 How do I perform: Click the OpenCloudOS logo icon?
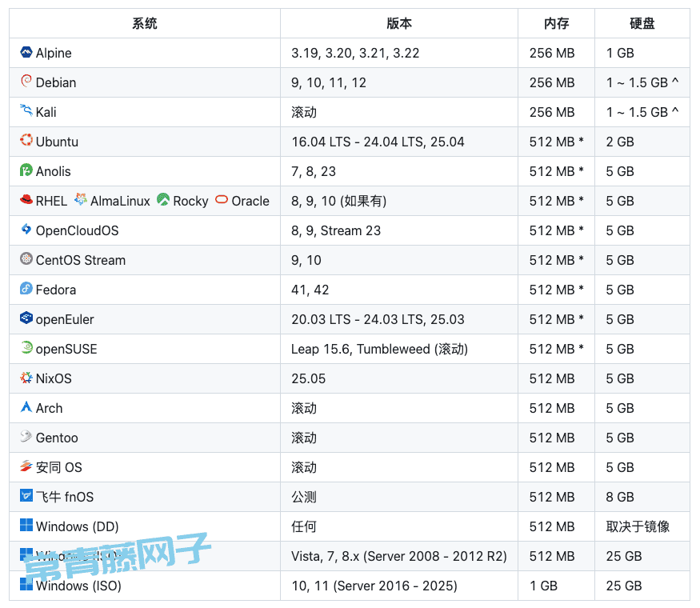coord(26,229)
